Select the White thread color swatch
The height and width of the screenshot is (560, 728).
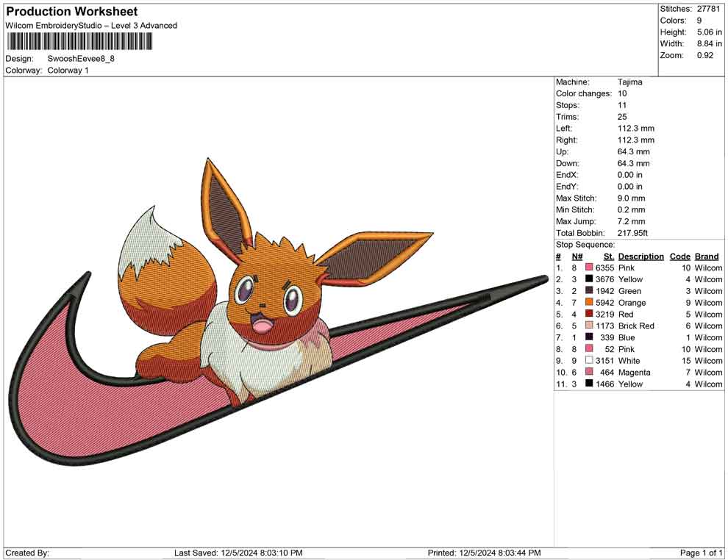[589, 361]
